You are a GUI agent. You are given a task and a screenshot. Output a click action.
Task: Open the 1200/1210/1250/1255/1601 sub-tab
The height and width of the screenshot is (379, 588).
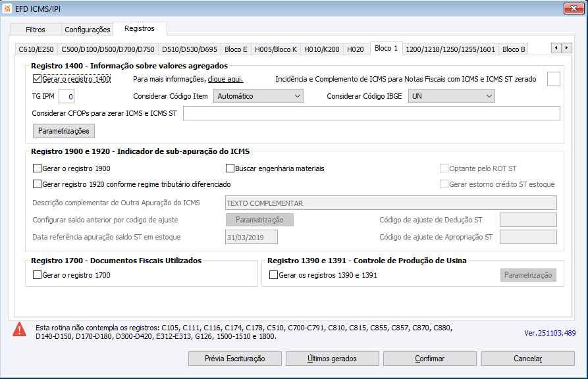(450, 49)
